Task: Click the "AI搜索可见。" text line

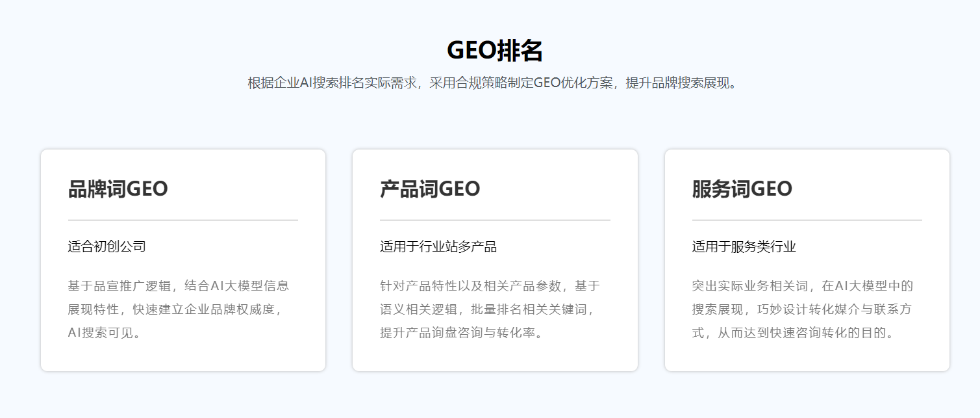Action: tap(105, 333)
